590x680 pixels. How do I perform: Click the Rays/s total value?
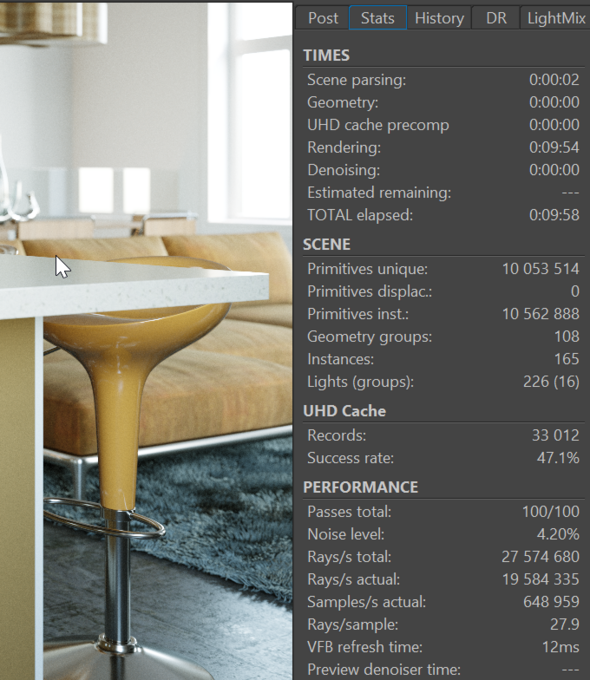[x=541, y=557]
